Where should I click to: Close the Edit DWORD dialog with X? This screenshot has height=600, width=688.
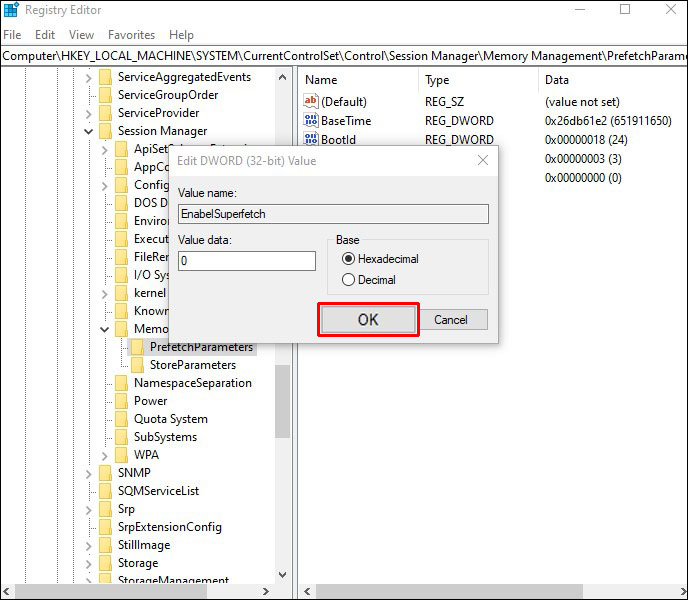pyautogui.click(x=483, y=160)
